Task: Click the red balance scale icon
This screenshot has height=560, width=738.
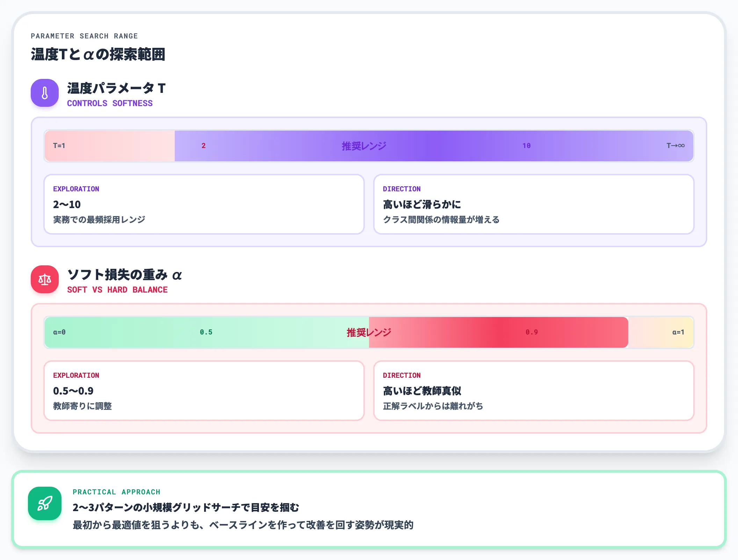Action: (45, 279)
